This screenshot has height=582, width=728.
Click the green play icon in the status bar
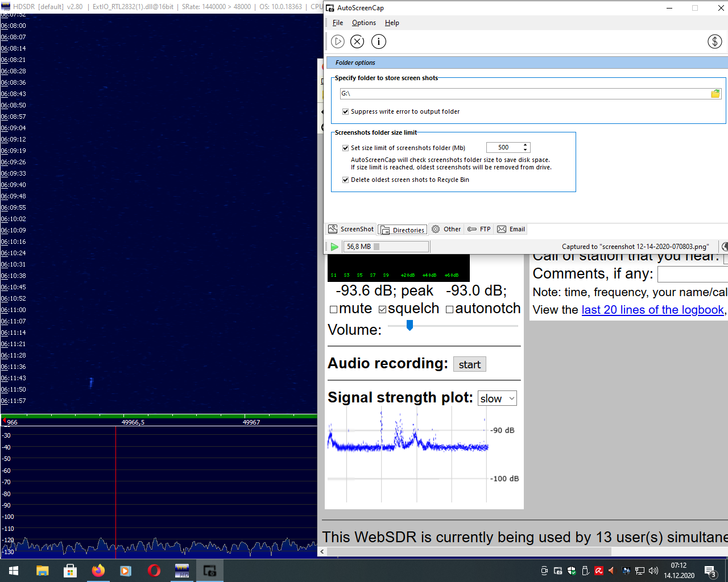pos(334,247)
